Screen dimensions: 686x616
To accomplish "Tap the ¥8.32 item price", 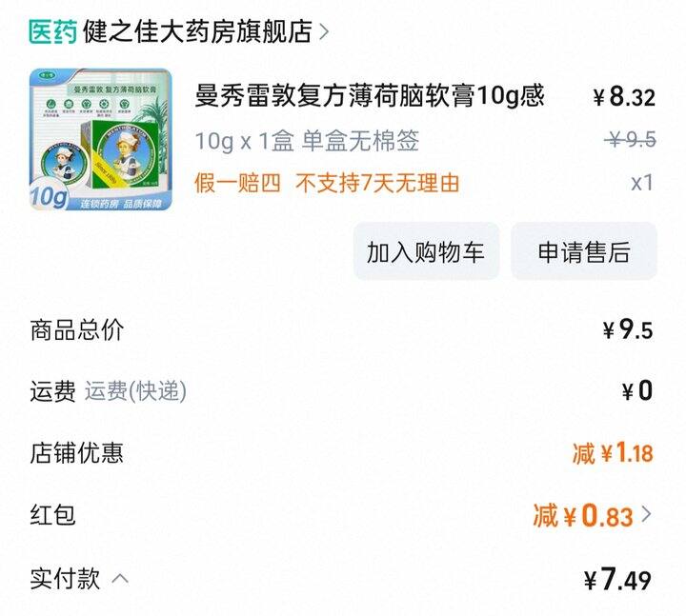I will pyautogui.click(x=624, y=96).
